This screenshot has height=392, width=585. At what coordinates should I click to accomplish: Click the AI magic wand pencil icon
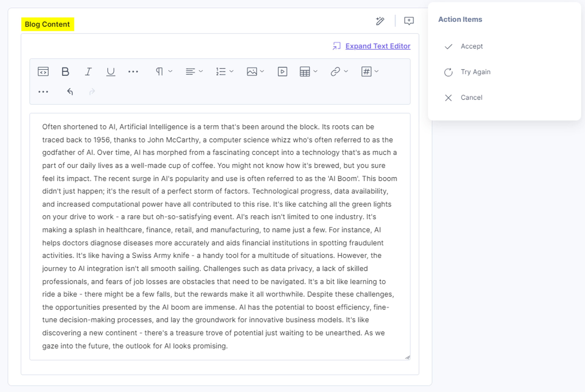[380, 21]
